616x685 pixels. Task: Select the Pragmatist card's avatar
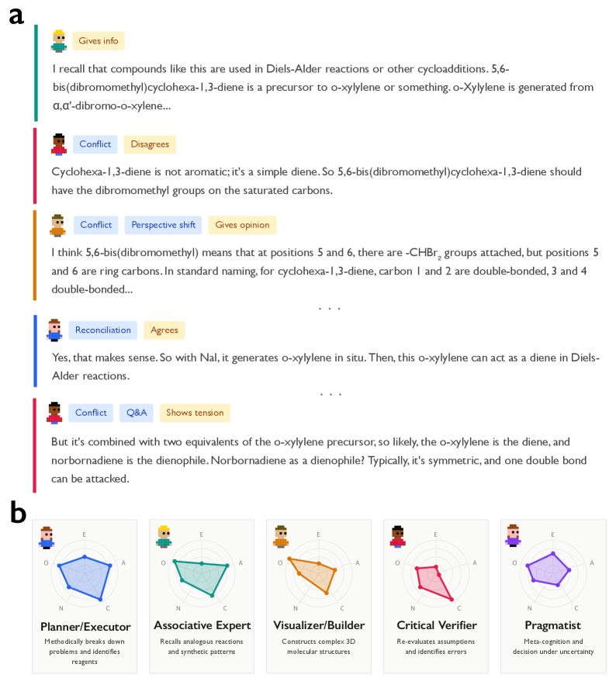point(513,537)
